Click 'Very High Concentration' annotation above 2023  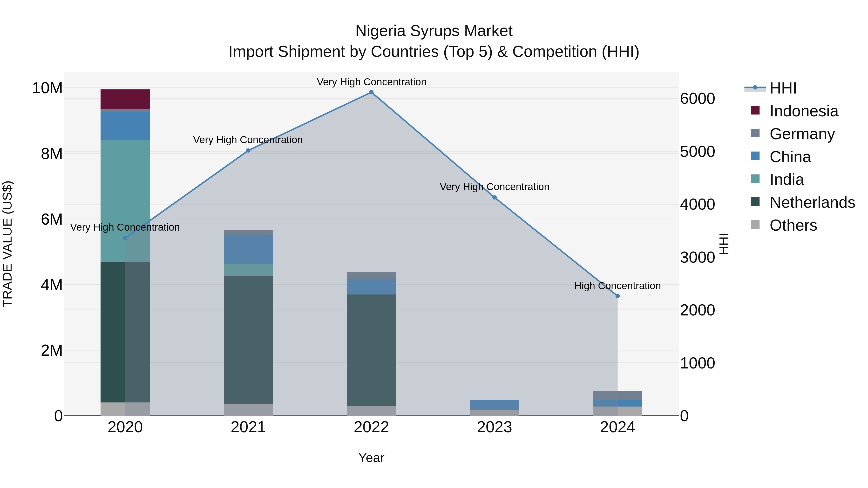[x=494, y=187]
